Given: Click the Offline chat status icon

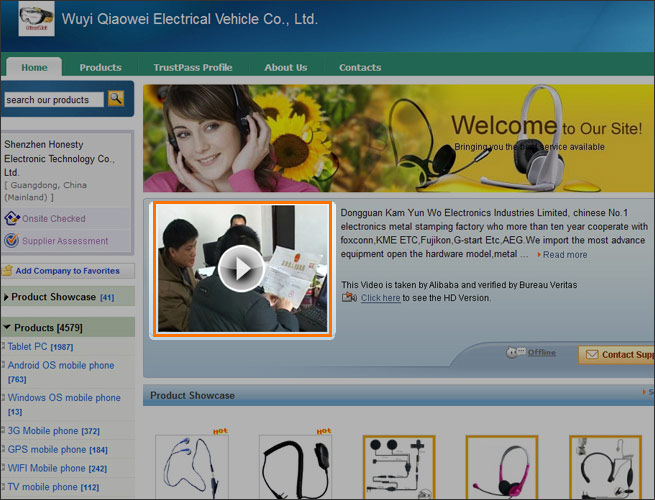Looking at the screenshot, I should [x=515, y=352].
